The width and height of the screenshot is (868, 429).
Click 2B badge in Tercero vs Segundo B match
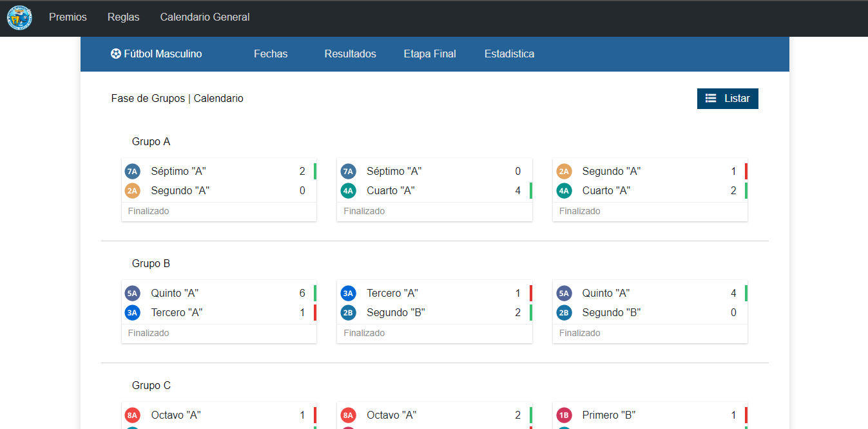pyautogui.click(x=349, y=313)
